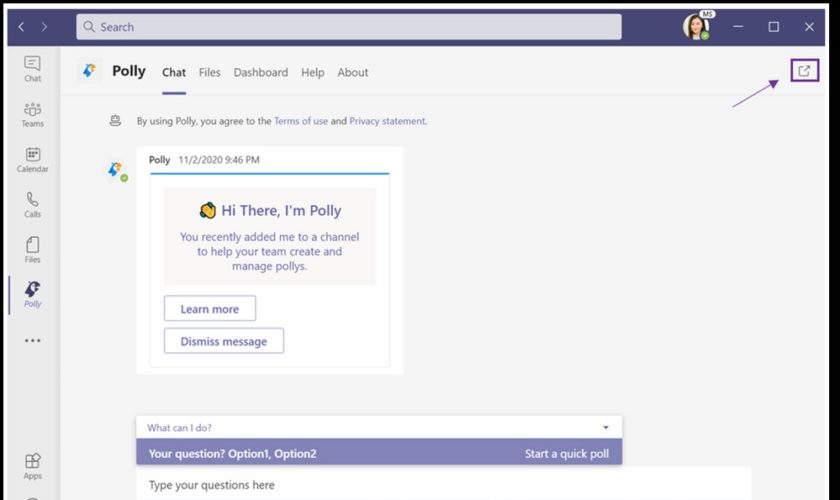Open the Apps store icon
This screenshot has width=840, height=500.
(32, 466)
